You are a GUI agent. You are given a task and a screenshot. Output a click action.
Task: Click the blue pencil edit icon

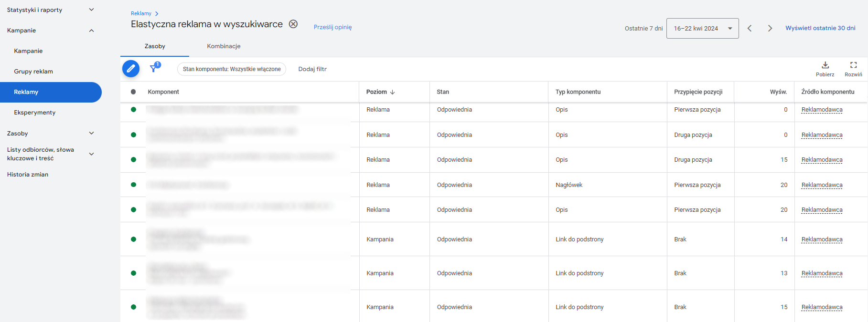pos(130,69)
